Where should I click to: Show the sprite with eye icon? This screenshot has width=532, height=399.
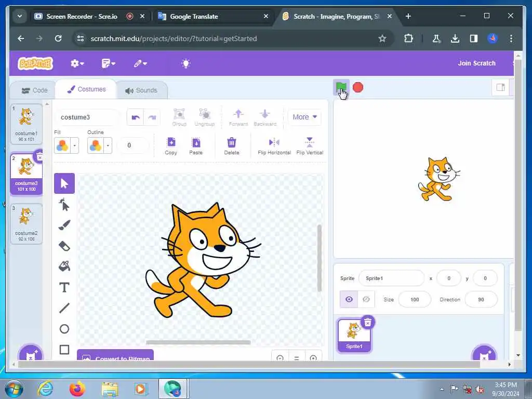[349, 299]
